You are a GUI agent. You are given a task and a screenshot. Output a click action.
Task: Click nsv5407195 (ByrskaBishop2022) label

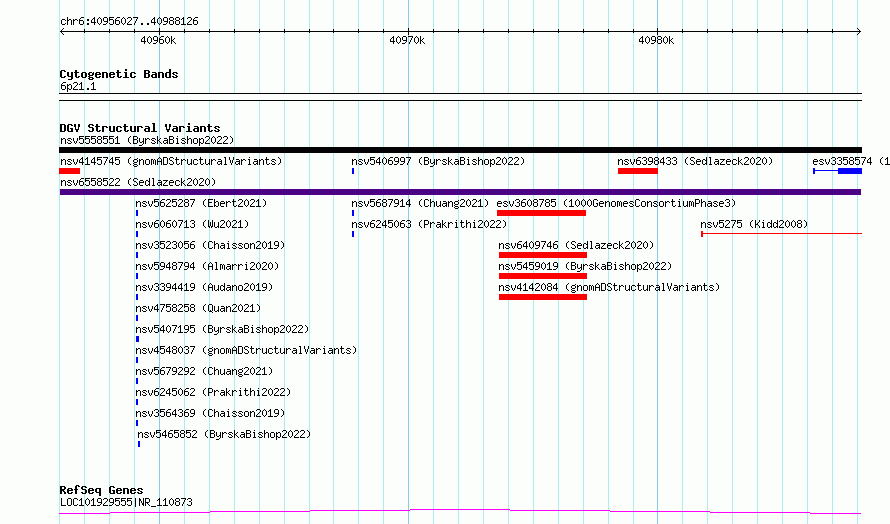tap(222, 329)
